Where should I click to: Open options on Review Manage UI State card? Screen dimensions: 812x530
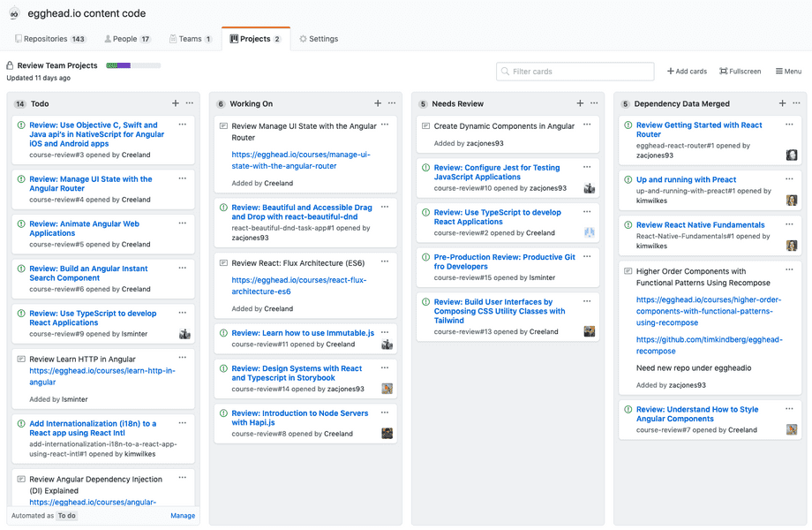click(x=384, y=126)
